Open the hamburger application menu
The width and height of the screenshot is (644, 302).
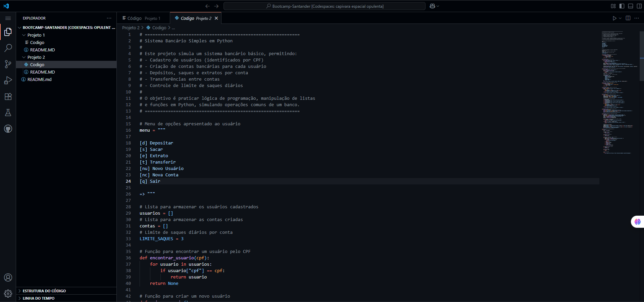tap(8, 18)
